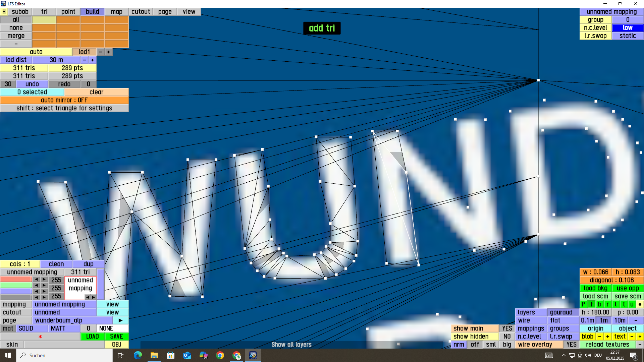644x362 pixels.
Task: Open the unnamed cutout selector
Action: (64, 312)
